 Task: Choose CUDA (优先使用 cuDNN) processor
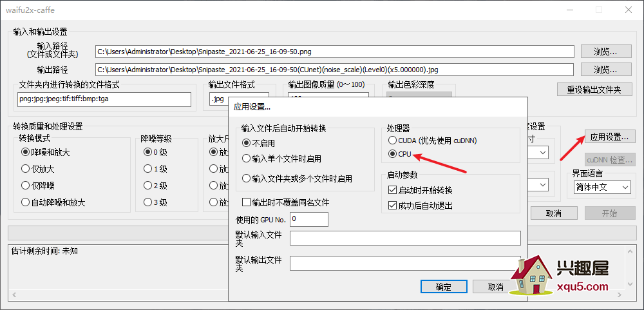tap(433, 140)
